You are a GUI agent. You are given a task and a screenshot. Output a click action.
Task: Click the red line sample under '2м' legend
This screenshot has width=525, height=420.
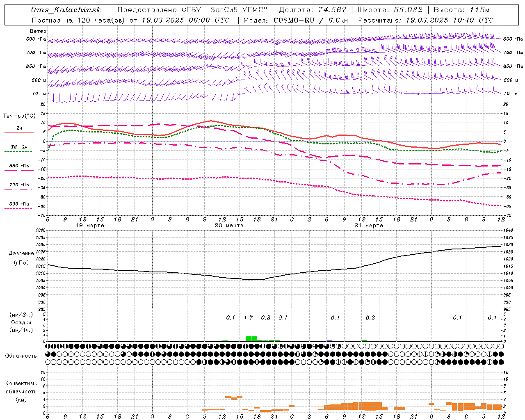pos(19,132)
